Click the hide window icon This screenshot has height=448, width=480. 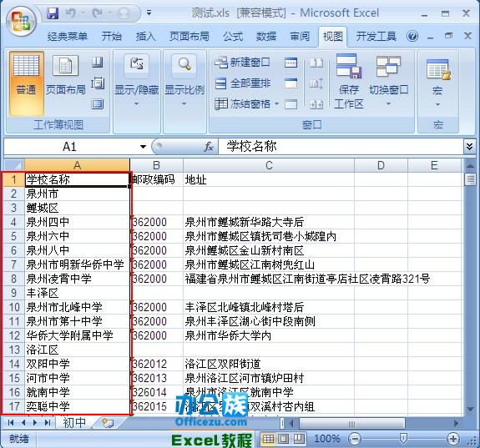pos(291,83)
